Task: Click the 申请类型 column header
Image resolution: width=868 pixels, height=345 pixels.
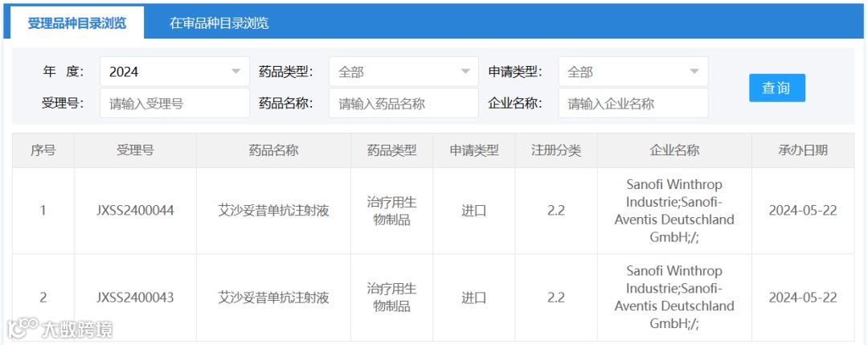Action: tap(474, 150)
